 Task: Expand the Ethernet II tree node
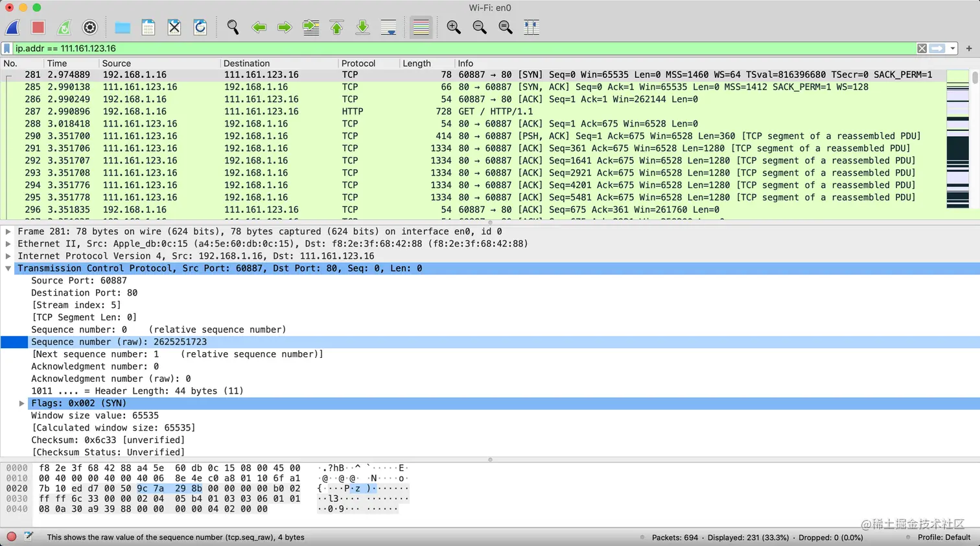pos(8,244)
